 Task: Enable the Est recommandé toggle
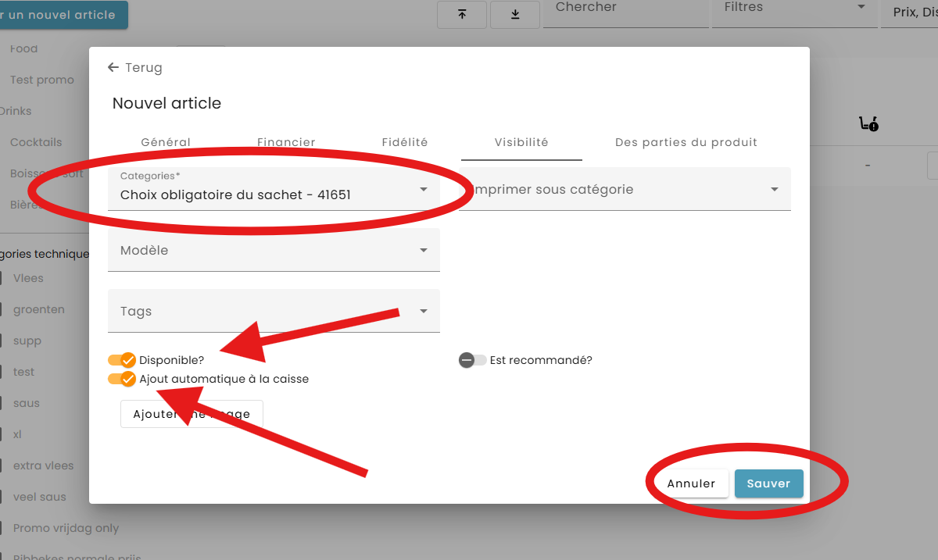coord(472,360)
